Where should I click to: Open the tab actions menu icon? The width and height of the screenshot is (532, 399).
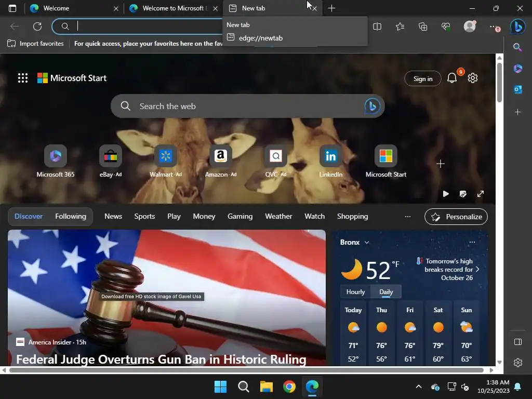coord(12,8)
